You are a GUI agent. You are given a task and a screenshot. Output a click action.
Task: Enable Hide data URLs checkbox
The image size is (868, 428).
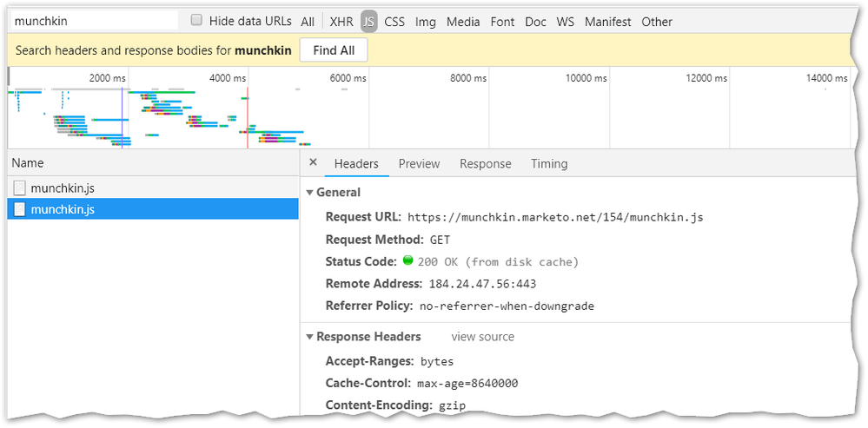pos(196,20)
